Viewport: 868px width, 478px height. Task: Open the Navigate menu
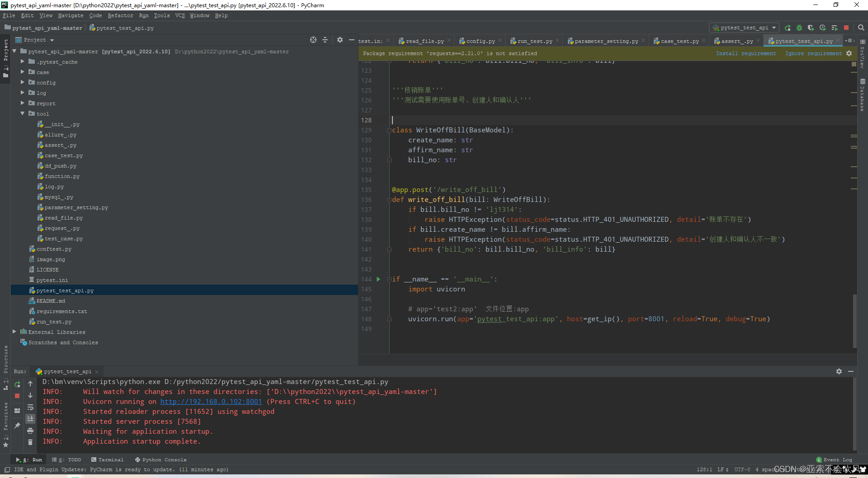pyautogui.click(x=71, y=15)
